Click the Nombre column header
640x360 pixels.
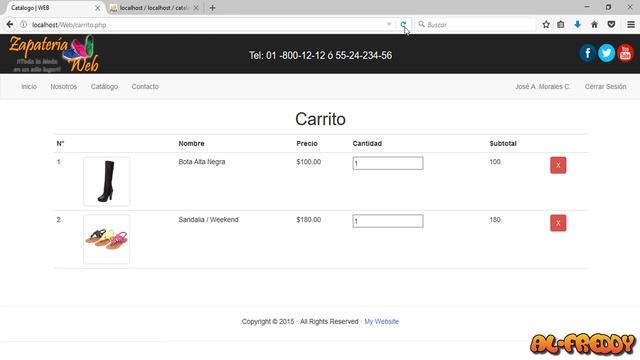[191, 144]
